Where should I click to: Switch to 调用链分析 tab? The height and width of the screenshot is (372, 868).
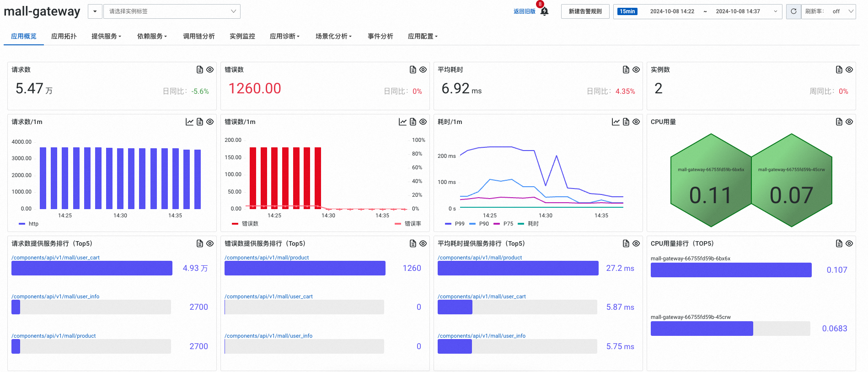[199, 36]
